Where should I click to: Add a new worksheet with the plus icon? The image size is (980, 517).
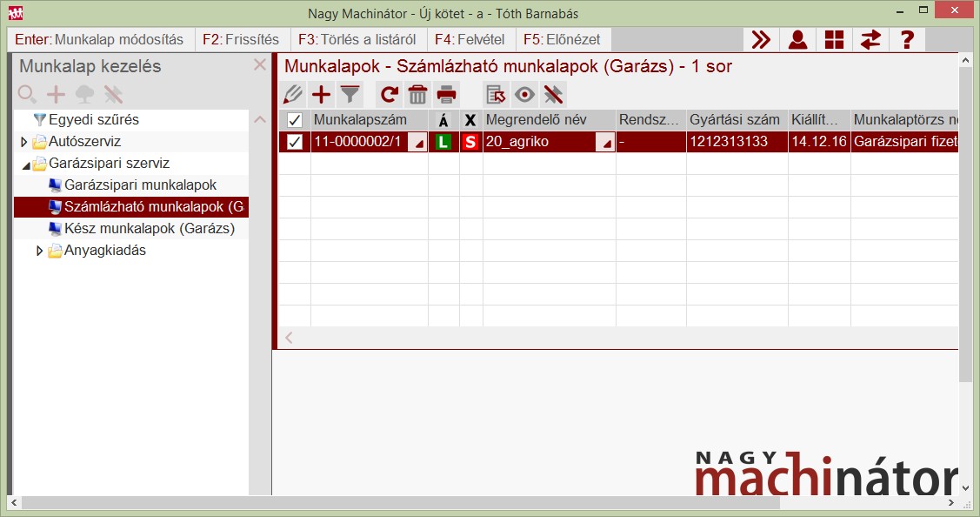[321, 95]
